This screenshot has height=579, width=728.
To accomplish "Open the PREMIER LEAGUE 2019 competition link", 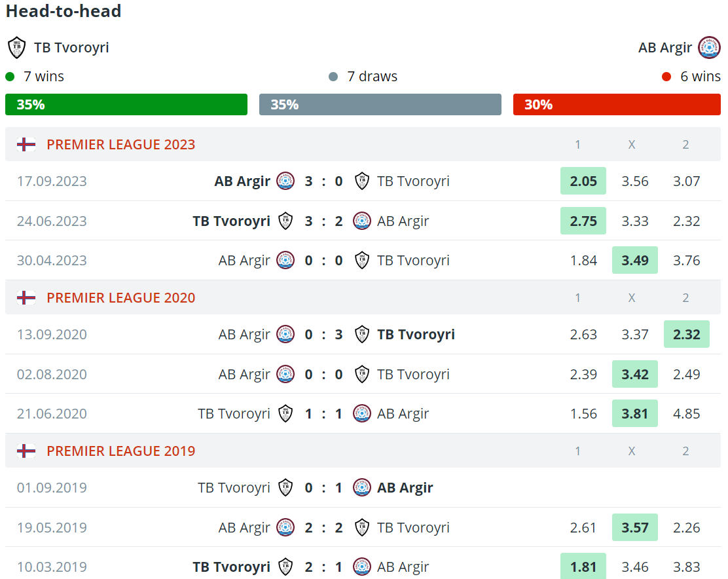I will [121, 451].
